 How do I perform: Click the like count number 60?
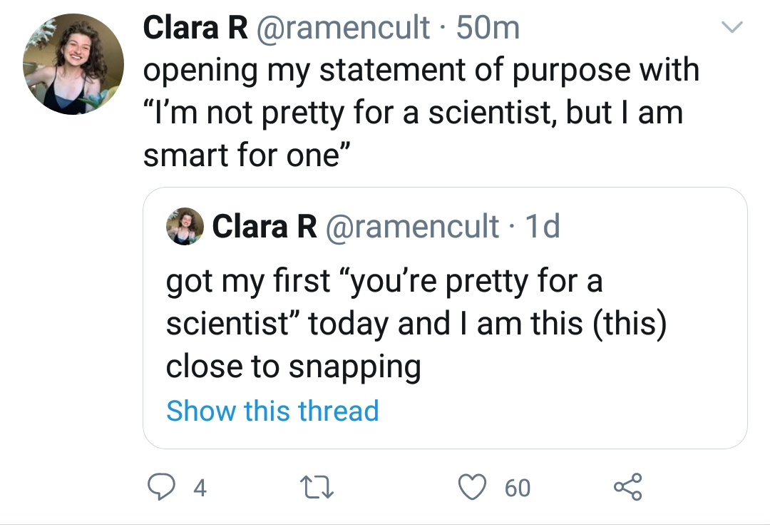click(x=518, y=488)
